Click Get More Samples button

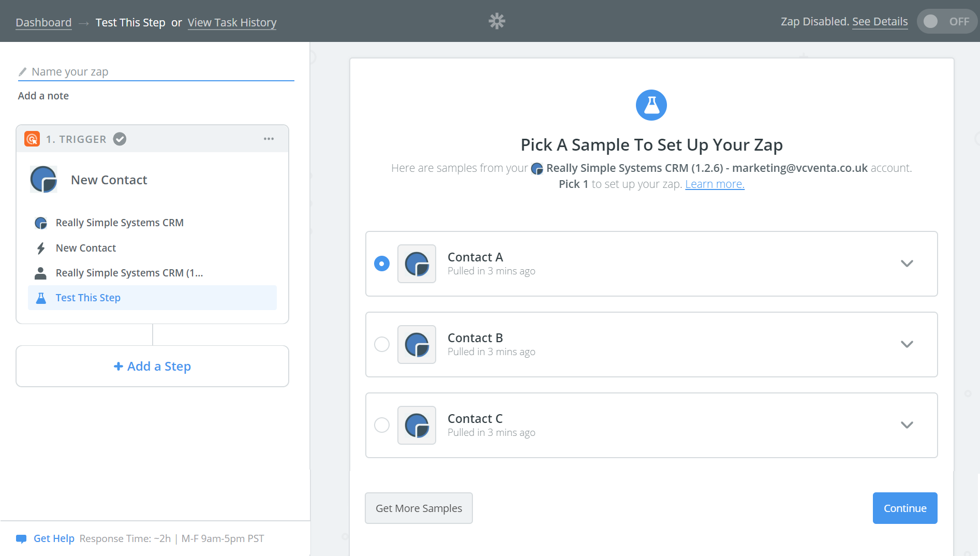click(419, 508)
